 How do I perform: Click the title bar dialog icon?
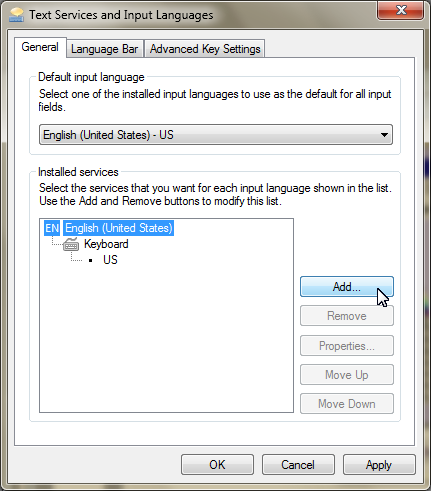[x=16, y=15]
